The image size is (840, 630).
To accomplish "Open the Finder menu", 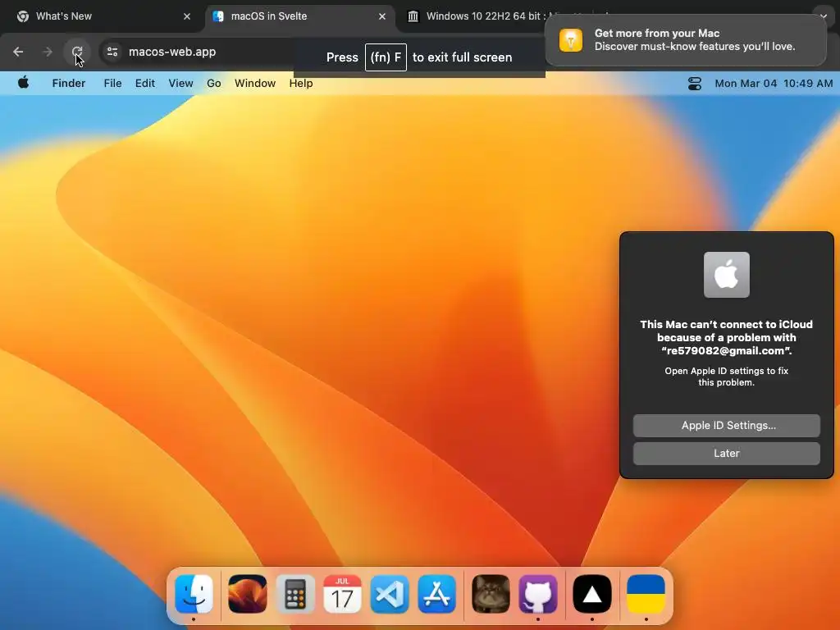I will (x=69, y=83).
